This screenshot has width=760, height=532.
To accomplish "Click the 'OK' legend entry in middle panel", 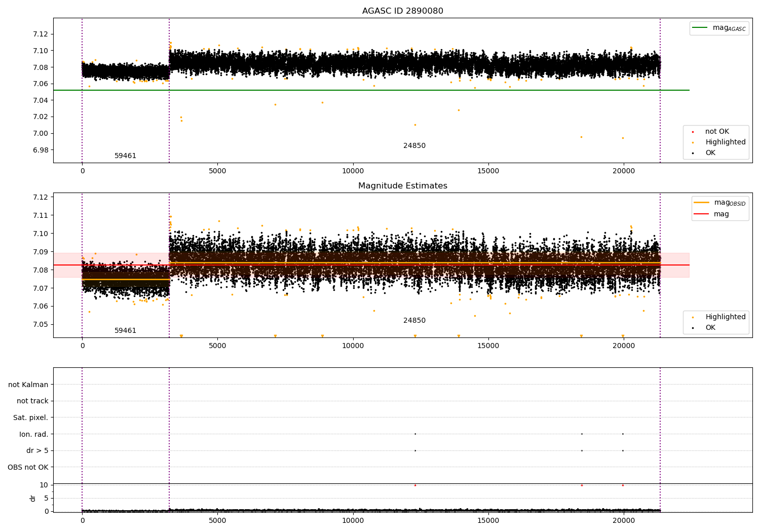I will pyautogui.click(x=710, y=328).
